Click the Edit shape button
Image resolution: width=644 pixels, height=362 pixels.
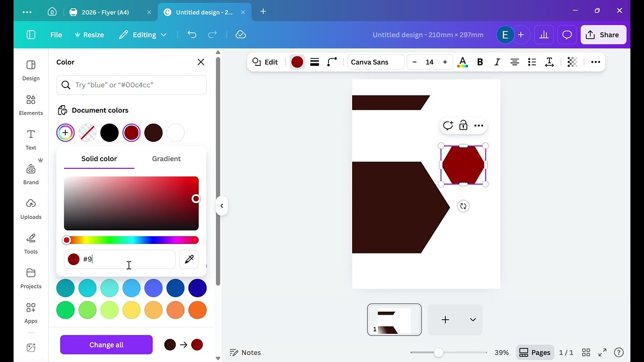click(265, 62)
